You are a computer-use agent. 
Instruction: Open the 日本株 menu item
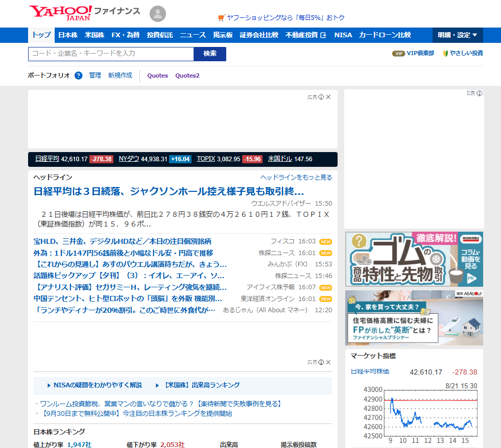[68, 35]
